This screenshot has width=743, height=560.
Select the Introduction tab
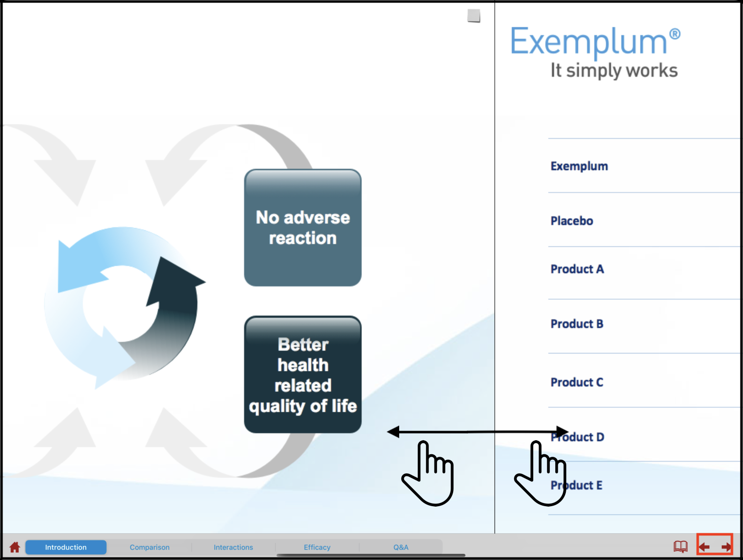point(66,547)
